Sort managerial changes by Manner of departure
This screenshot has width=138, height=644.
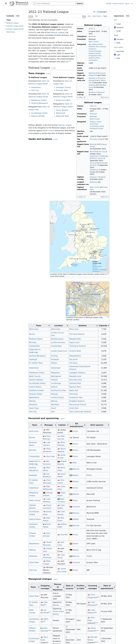(58, 587)
